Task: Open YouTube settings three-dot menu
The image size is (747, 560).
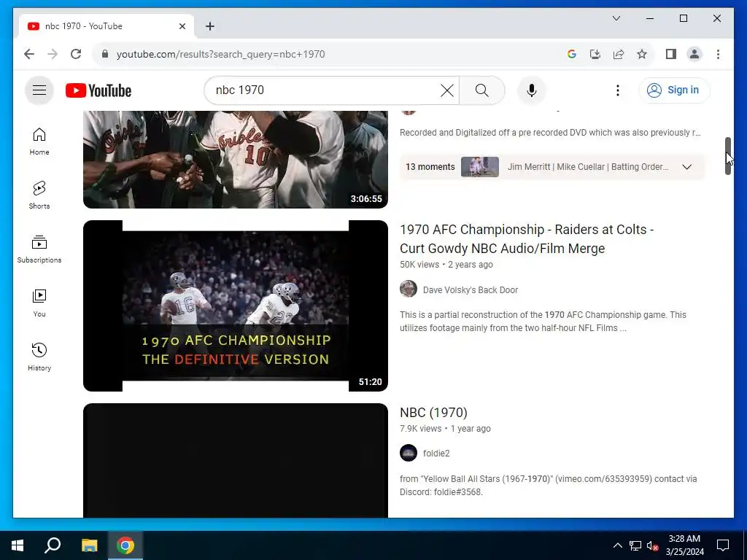Action: 617,90
